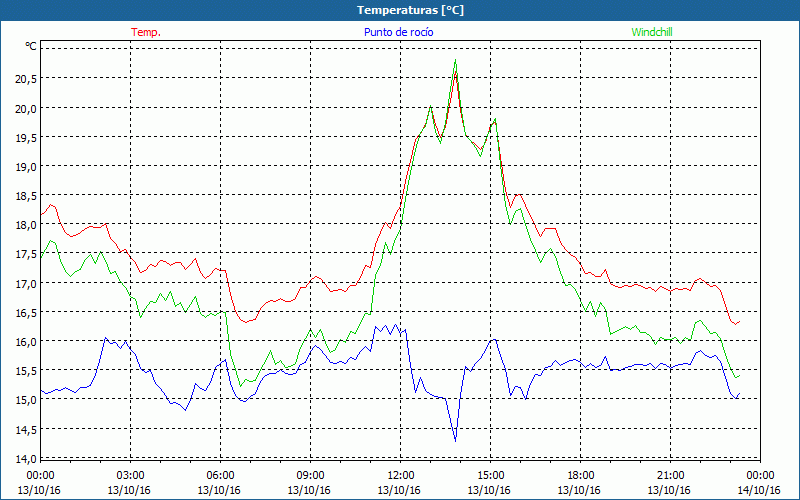The width and height of the screenshot is (800, 500).
Task: Click the 19,5 y-axis value
Action: [24, 137]
